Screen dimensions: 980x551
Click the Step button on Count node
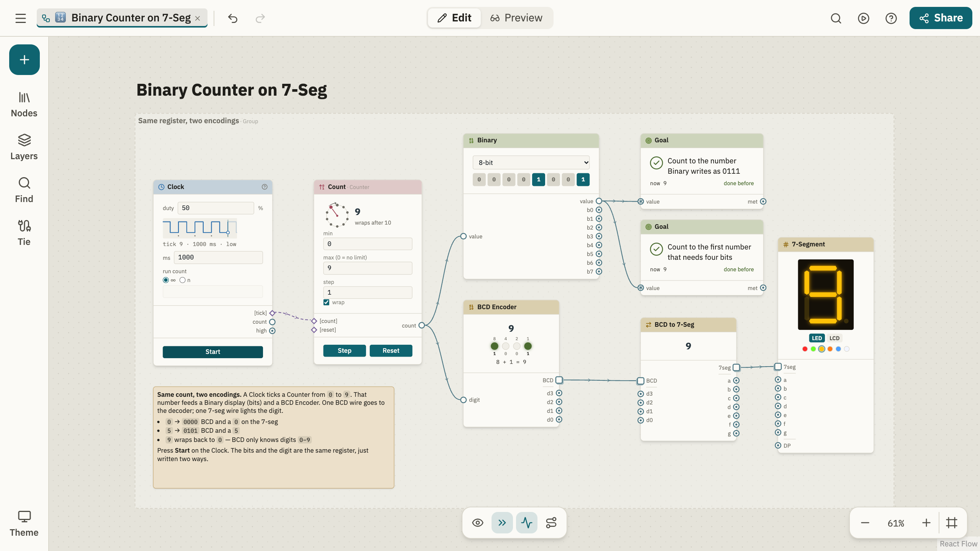click(x=345, y=351)
